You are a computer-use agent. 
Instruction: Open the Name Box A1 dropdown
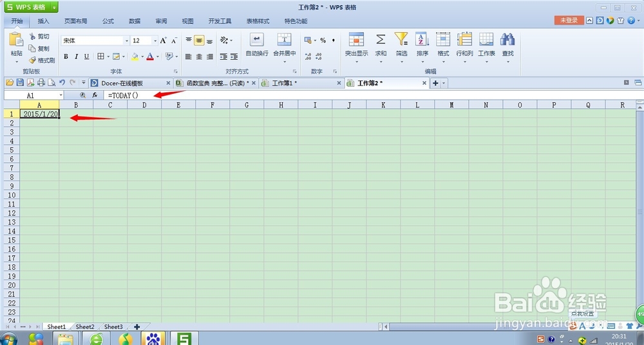tap(61, 95)
